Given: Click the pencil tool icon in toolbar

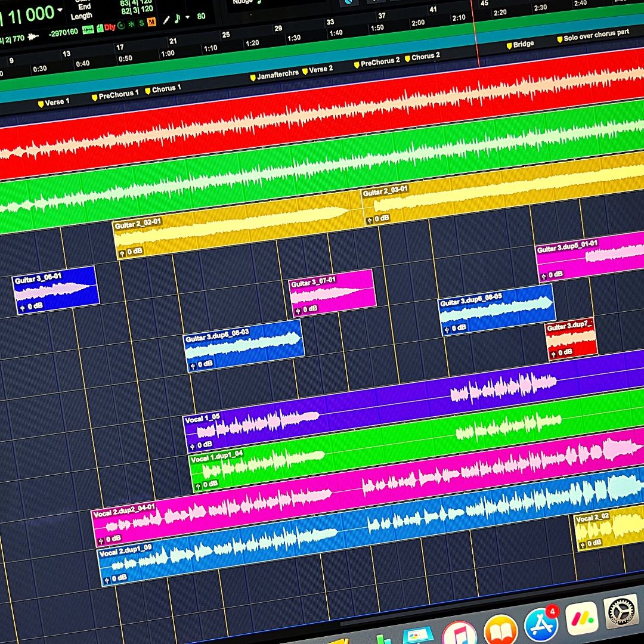Looking at the screenshot, I should click(x=166, y=20).
